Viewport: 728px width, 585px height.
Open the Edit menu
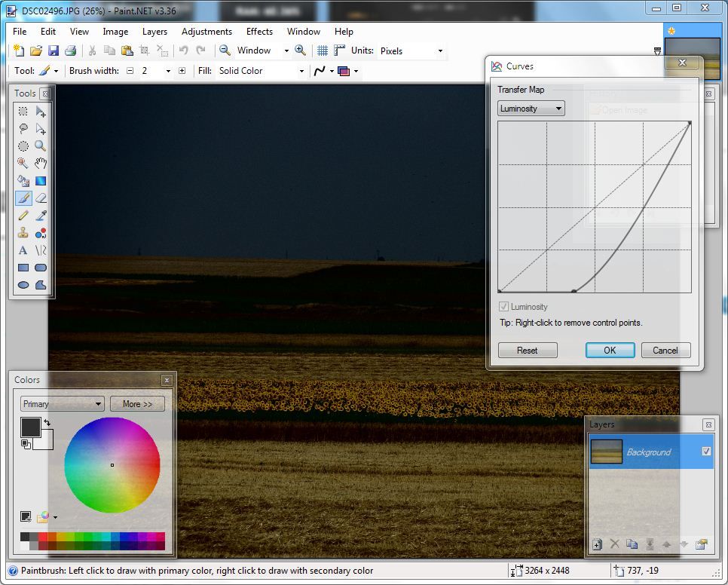tap(47, 32)
